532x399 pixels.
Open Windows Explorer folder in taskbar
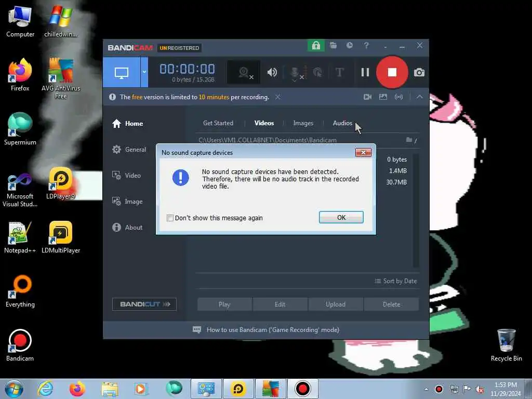pos(110,389)
